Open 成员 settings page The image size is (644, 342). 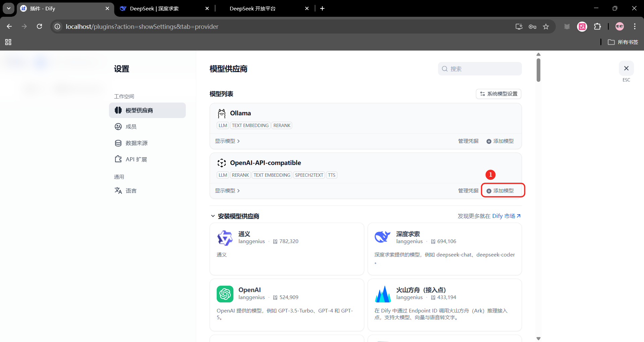pos(147,127)
